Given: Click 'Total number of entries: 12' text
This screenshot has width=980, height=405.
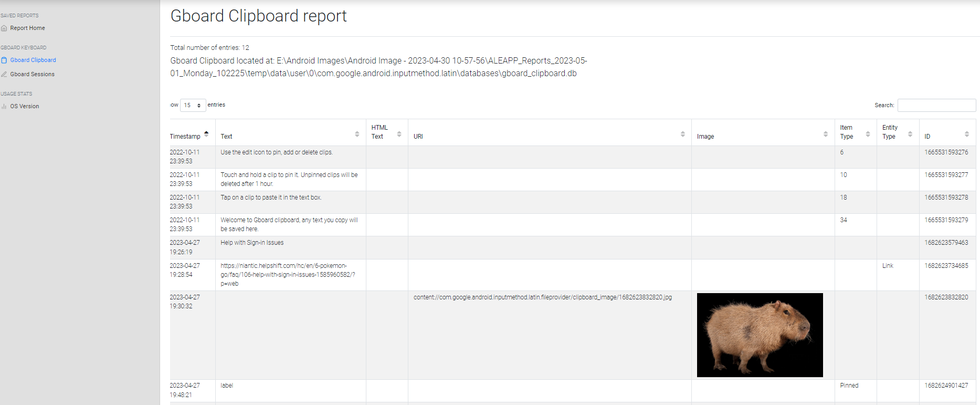Looking at the screenshot, I should tap(209, 48).
